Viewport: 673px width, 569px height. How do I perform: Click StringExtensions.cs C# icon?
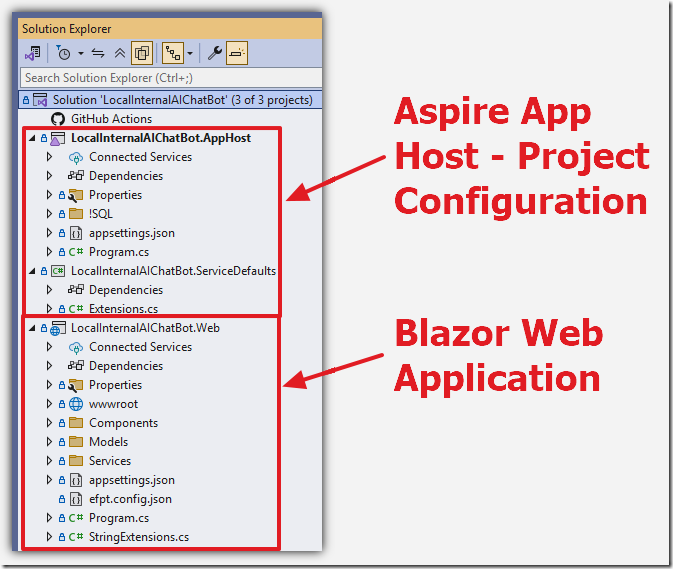[76, 537]
